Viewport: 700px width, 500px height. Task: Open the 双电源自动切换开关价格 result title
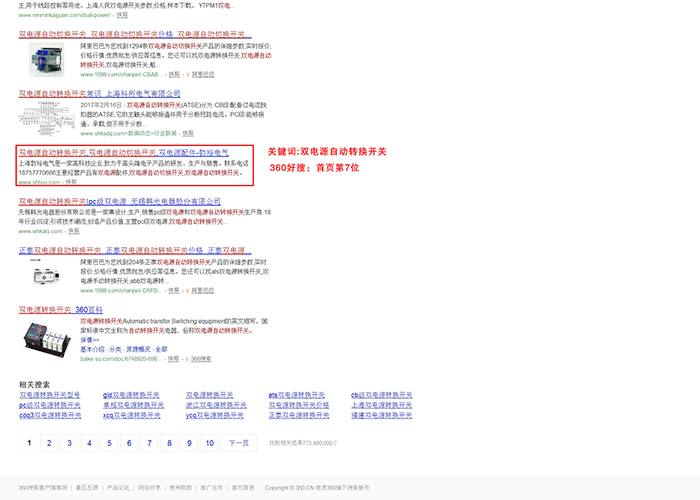tap(135, 34)
